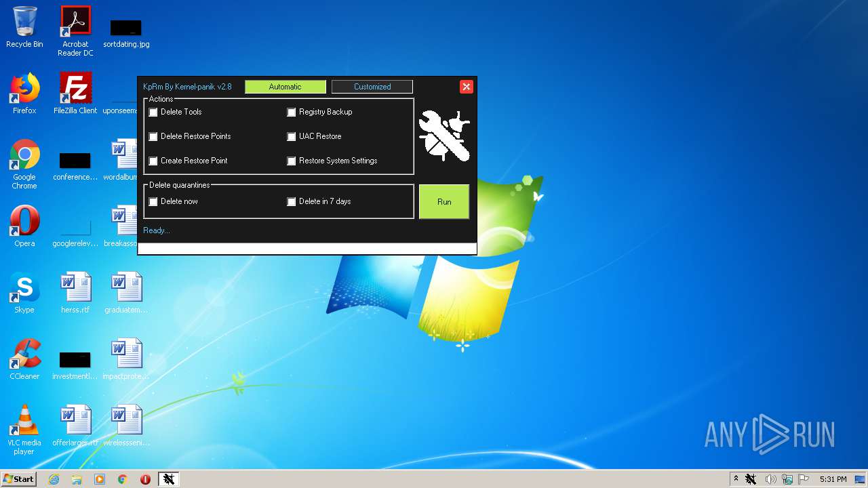Open Windows Media Player taskbar icon
Image resolution: width=868 pixels, height=488 pixels.
pyautogui.click(x=100, y=479)
